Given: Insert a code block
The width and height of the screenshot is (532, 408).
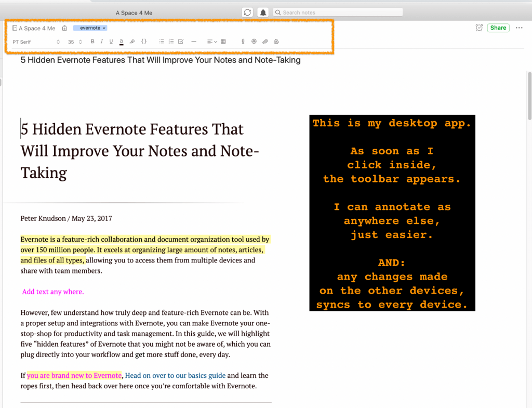Looking at the screenshot, I should 144,42.
